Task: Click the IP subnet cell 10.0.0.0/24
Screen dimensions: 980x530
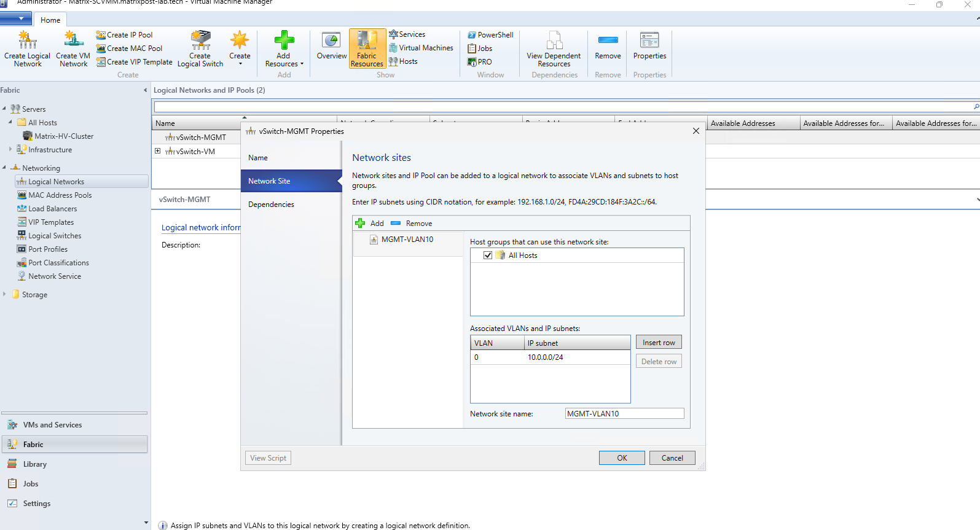Action: (577, 357)
